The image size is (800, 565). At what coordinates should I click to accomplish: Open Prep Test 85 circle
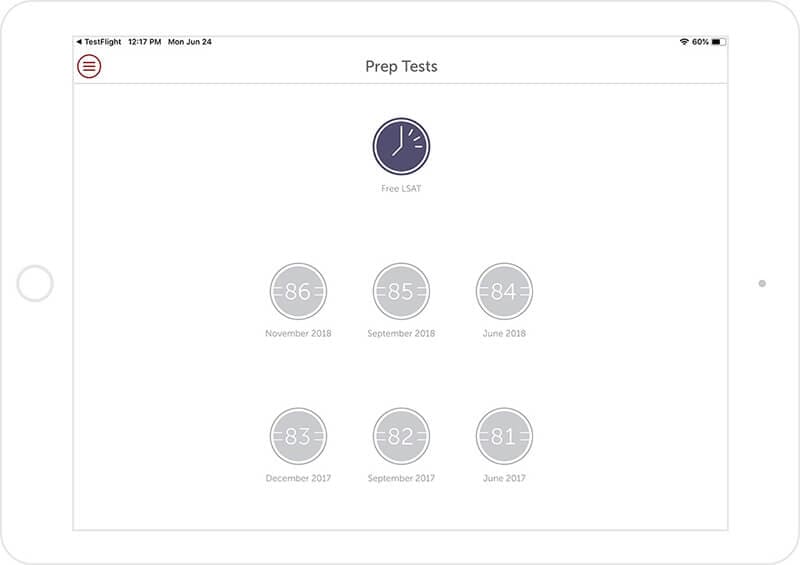tap(401, 291)
